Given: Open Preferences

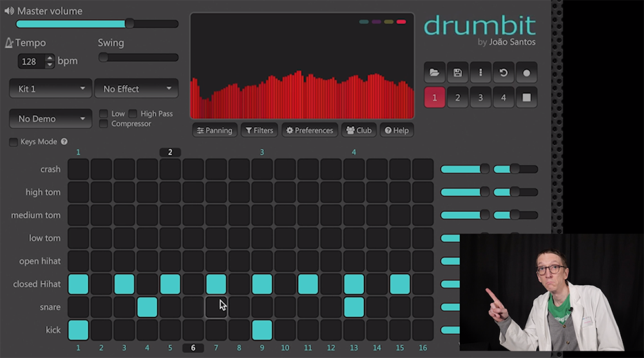Looking at the screenshot, I should [x=310, y=130].
